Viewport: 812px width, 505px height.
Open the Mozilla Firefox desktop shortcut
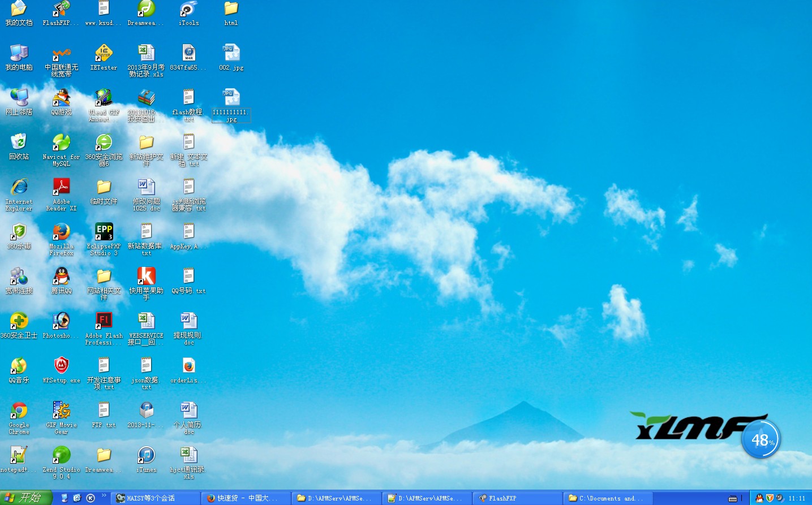tap(61, 232)
